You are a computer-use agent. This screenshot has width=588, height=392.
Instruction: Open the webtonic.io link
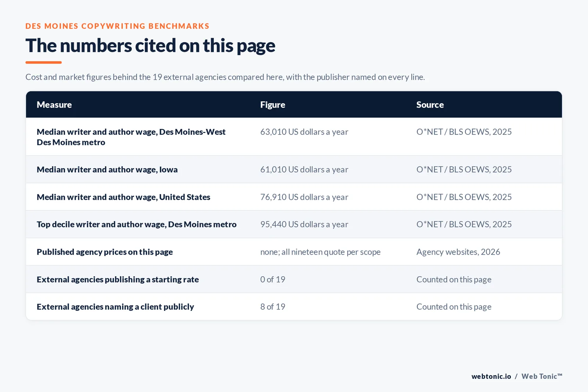click(491, 376)
